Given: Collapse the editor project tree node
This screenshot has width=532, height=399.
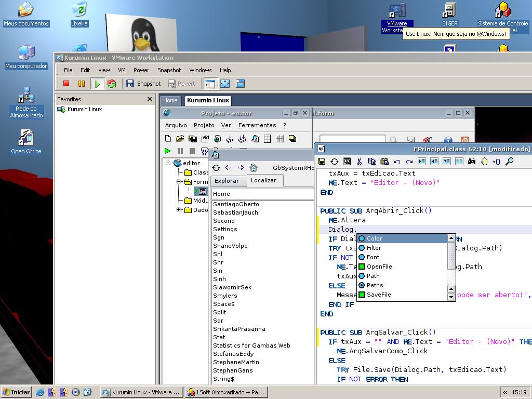Looking at the screenshot, I should 168,163.
